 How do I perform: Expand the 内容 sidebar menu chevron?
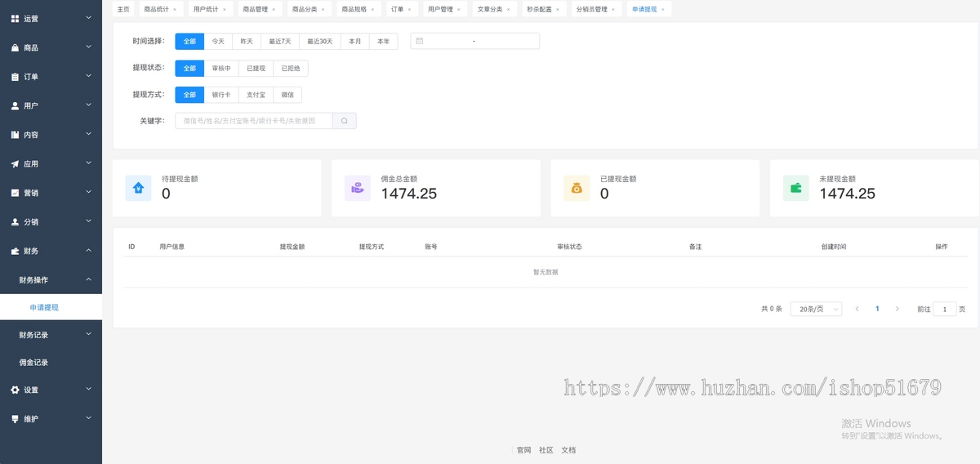tap(88, 134)
